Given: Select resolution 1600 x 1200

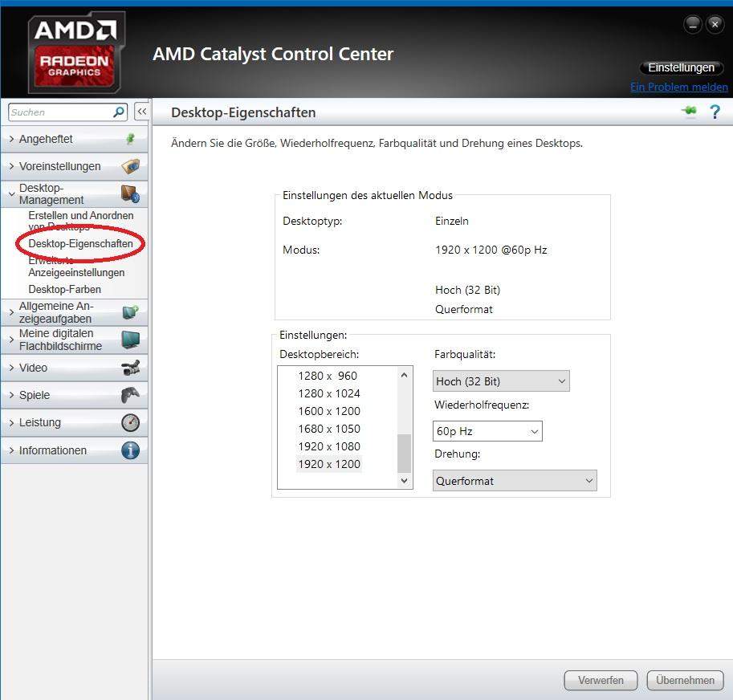Looking at the screenshot, I should 329,411.
